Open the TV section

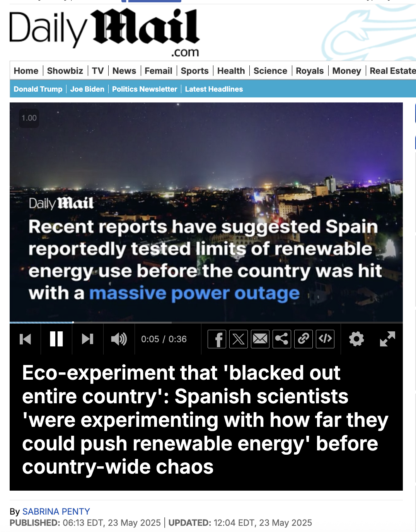pyautogui.click(x=98, y=71)
